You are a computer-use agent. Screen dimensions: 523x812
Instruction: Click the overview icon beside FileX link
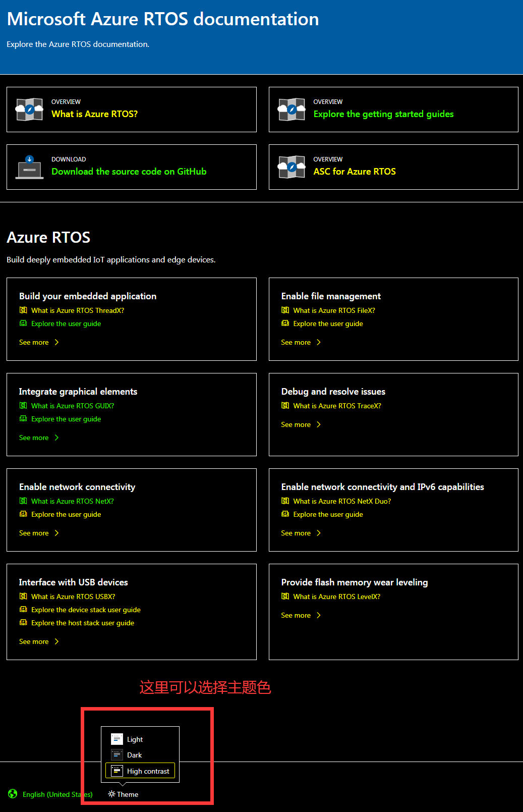click(x=285, y=310)
